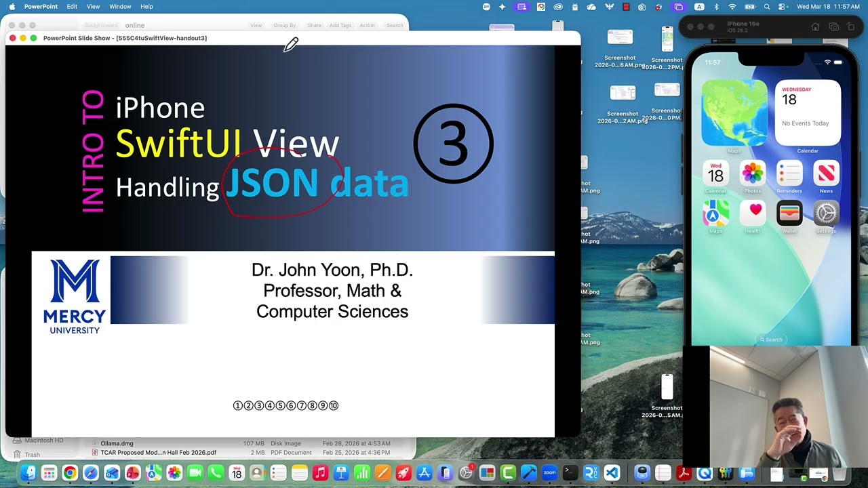The width and height of the screenshot is (868, 488).
Task: Open Control Center in menu bar
Action: point(782,6)
